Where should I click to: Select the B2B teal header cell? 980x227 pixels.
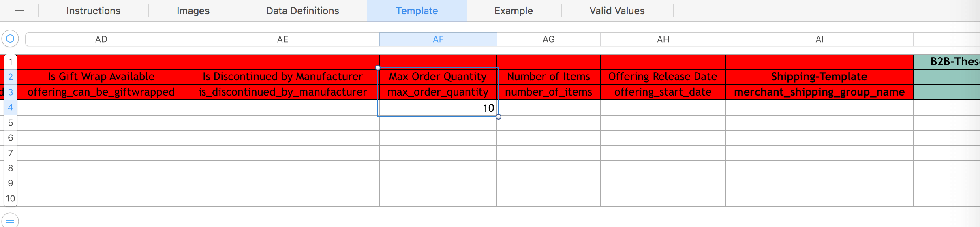[x=947, y=62]
